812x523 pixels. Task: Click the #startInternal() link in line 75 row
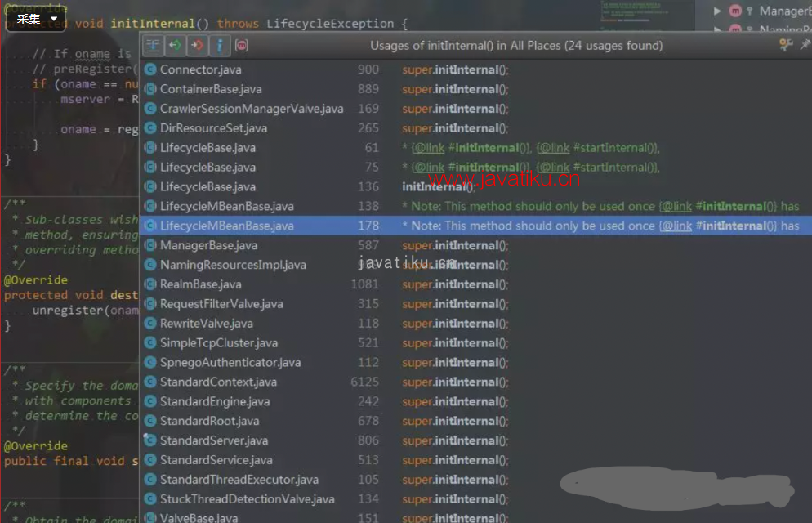click(614, 168)
